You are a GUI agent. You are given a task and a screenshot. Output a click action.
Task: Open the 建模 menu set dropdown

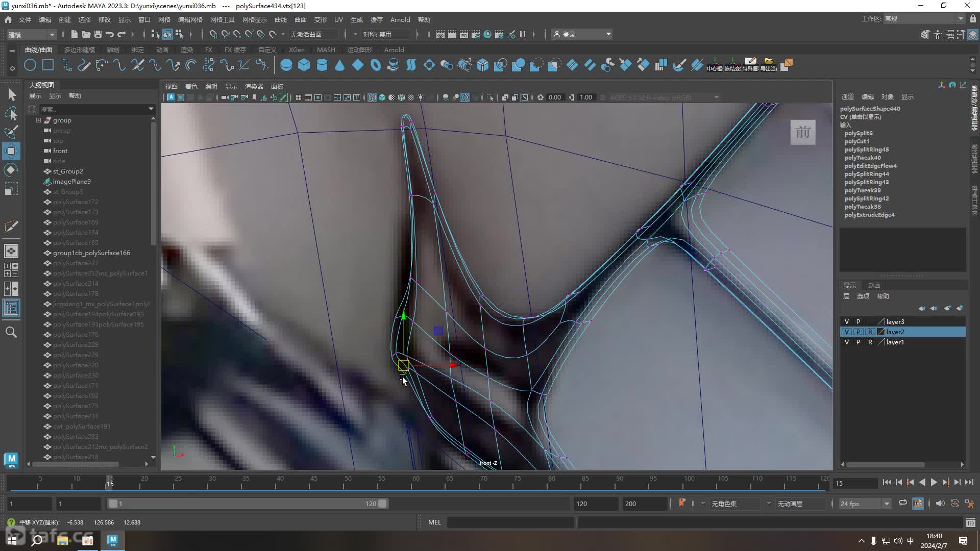32,34
